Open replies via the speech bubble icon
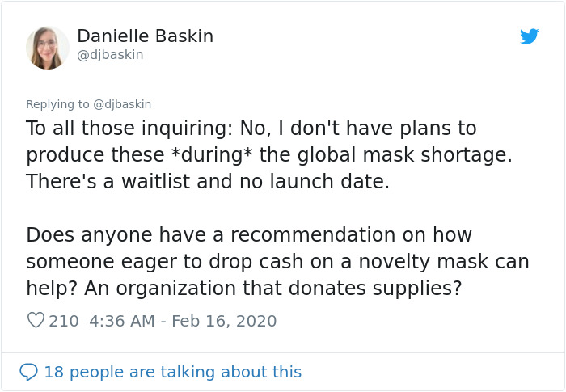This screenshot has width=566, height=392. [x=28, y=372]
